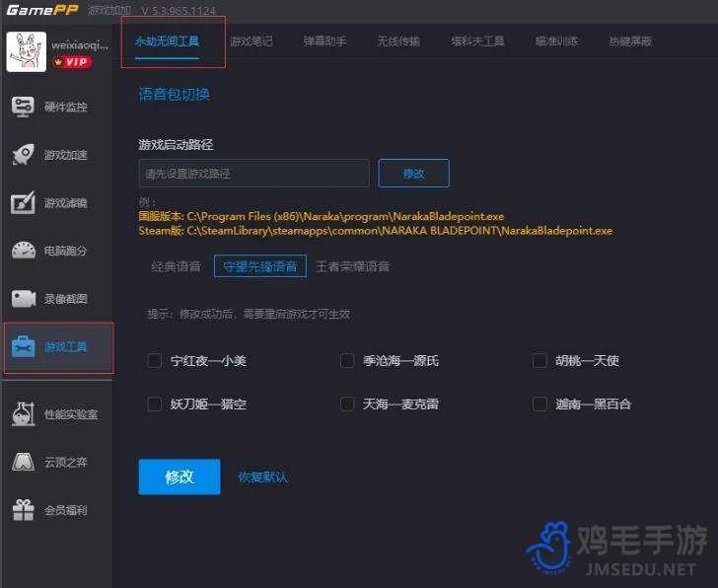Switch to the 游戏笔记 tab
The height and width of the screenshot is (588, 718).
pyautogui.click(x=251, y=41)
